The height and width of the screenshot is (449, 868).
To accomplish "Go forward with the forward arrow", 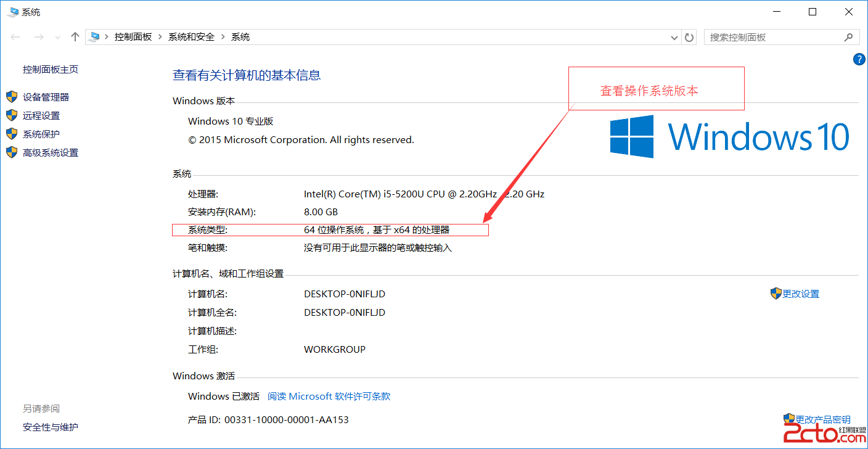I will click(x=39, y=37).
